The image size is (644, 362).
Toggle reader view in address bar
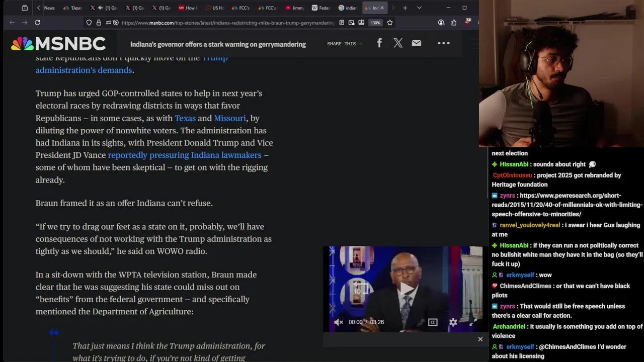[x=342, y=23]
